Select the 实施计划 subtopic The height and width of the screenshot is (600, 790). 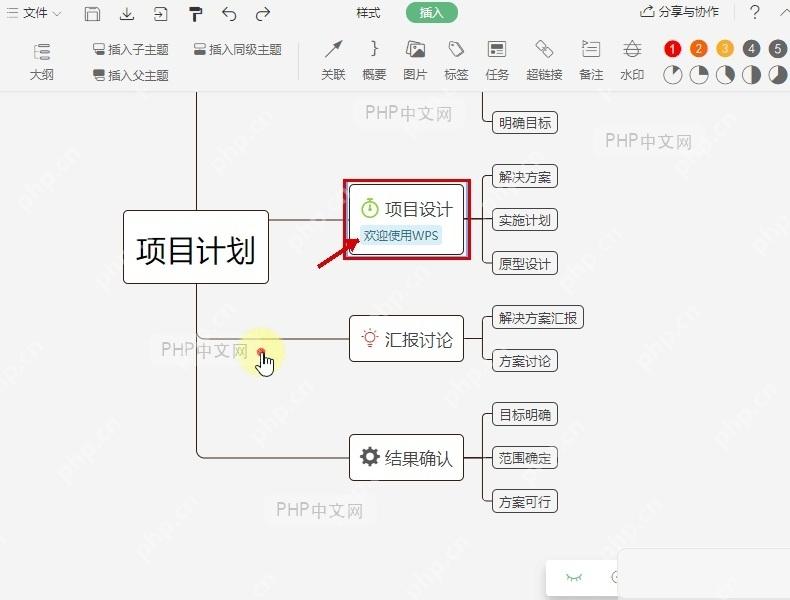point(524,220)
